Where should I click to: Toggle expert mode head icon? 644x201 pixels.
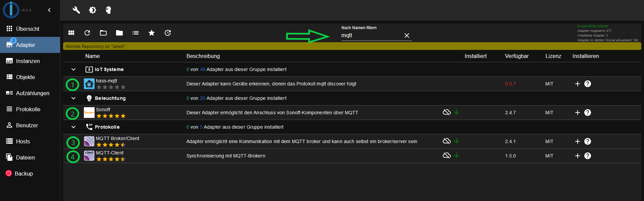coord(108,10)
